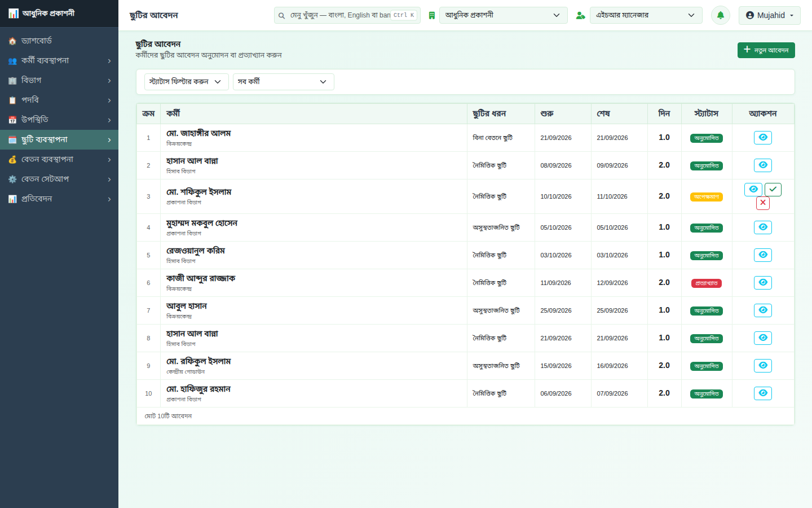
Task: Select ছুটি ব্যবস্থাপনা sidebar item
Action: (x=59, y=139)
